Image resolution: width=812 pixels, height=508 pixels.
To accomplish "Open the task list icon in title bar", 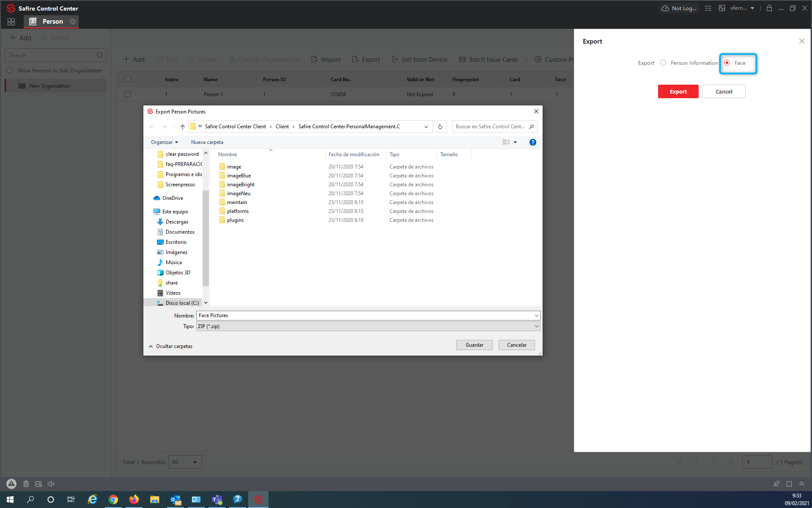I will pos(708,8).
